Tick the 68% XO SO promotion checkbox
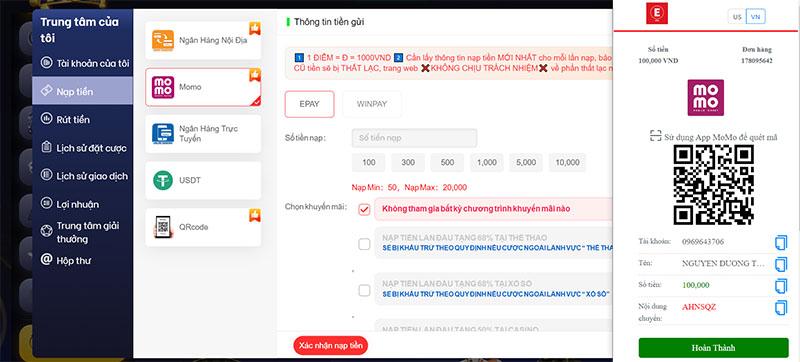Viewport: 800px width, 362px height. [364, 291]
